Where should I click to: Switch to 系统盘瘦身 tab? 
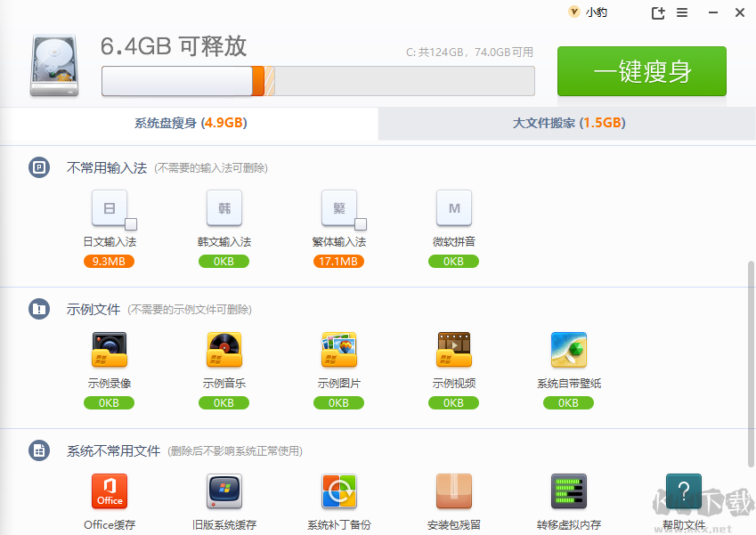point(190,123)
